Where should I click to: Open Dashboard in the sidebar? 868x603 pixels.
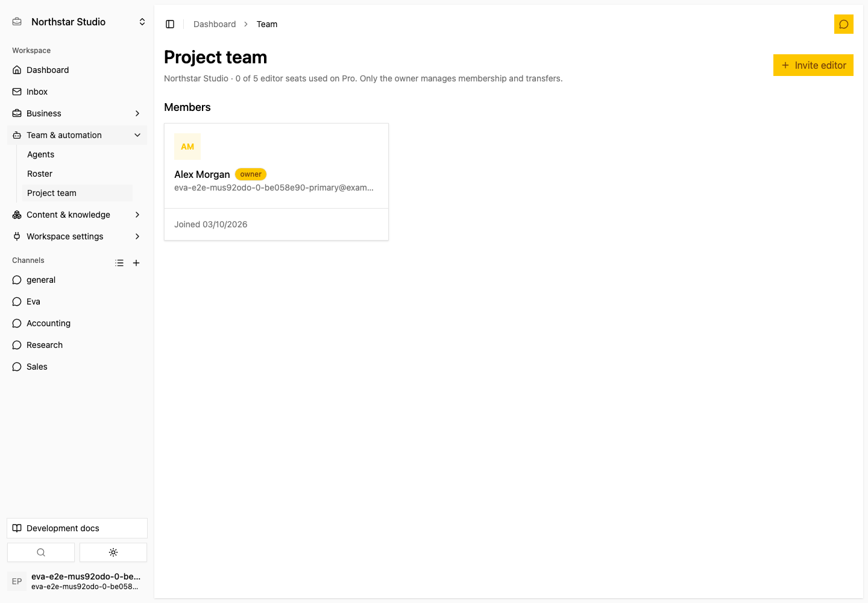77,70
